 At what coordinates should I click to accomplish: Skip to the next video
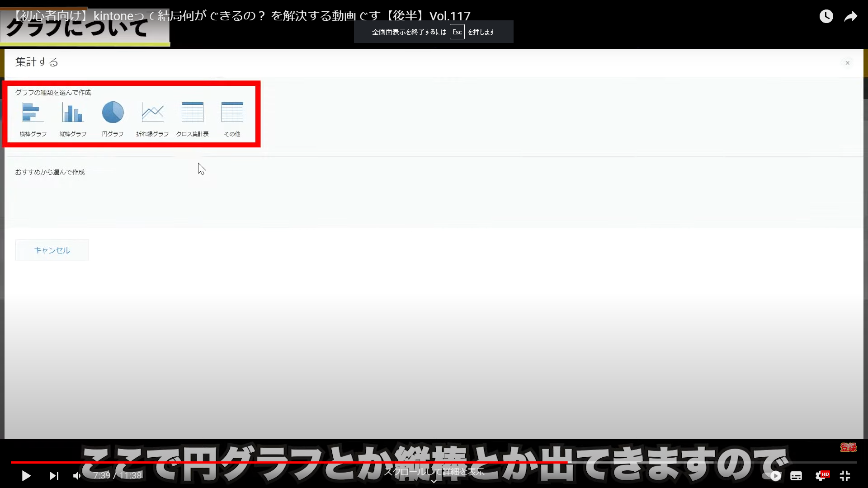pos(54,476)
